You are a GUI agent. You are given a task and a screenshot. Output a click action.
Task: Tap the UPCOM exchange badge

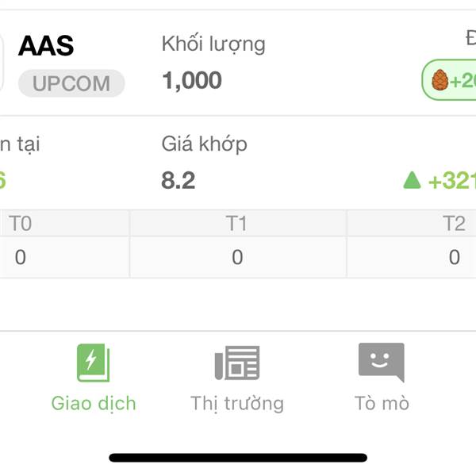[x=71, y=83]
